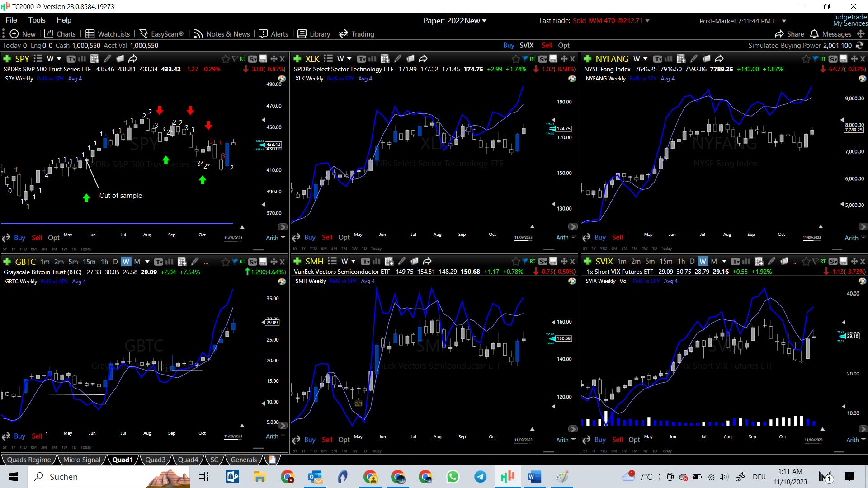Screen dimensions: 868x488
Task: Open the Tools menu
Action: click(37, 20)
